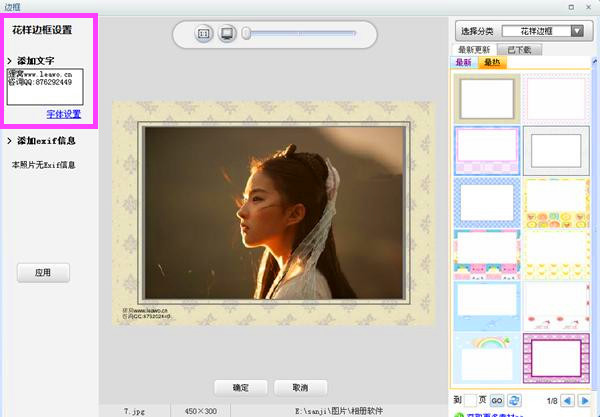
Task: Click the 取消 button
Action: 300,388
